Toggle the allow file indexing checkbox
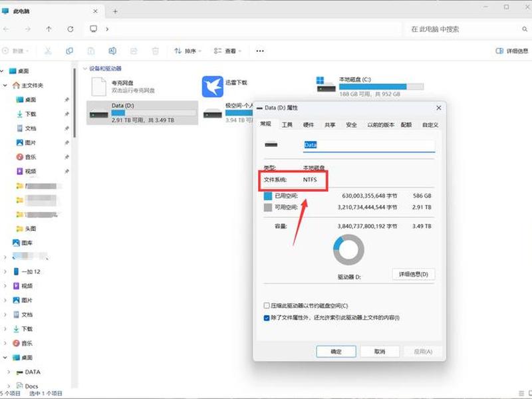 pos(267,318)
